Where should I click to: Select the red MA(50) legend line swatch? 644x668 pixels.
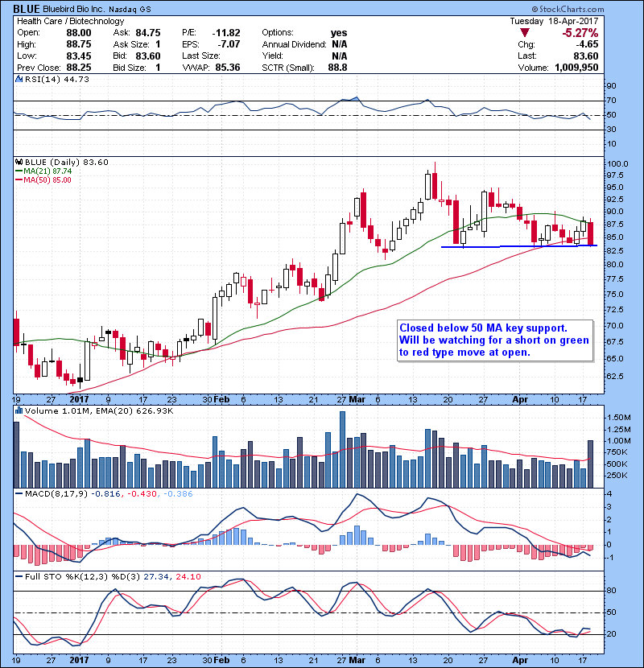(19, 179)
